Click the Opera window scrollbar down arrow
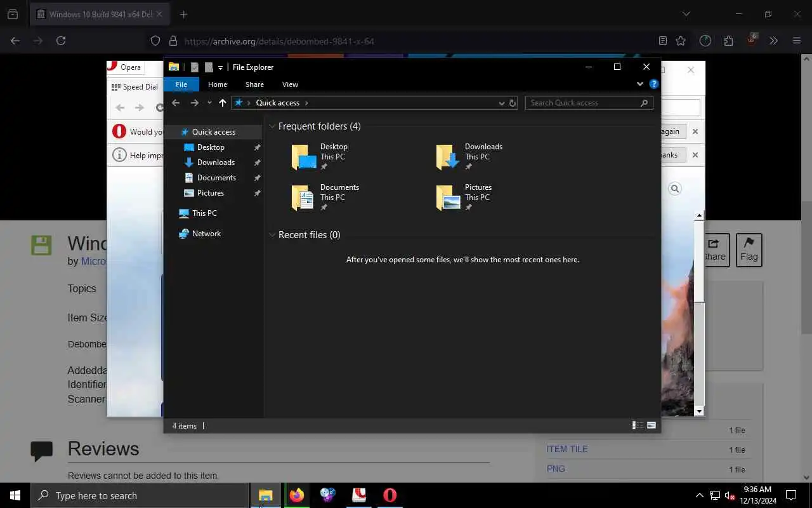812x508 pixels. (699, 411)
